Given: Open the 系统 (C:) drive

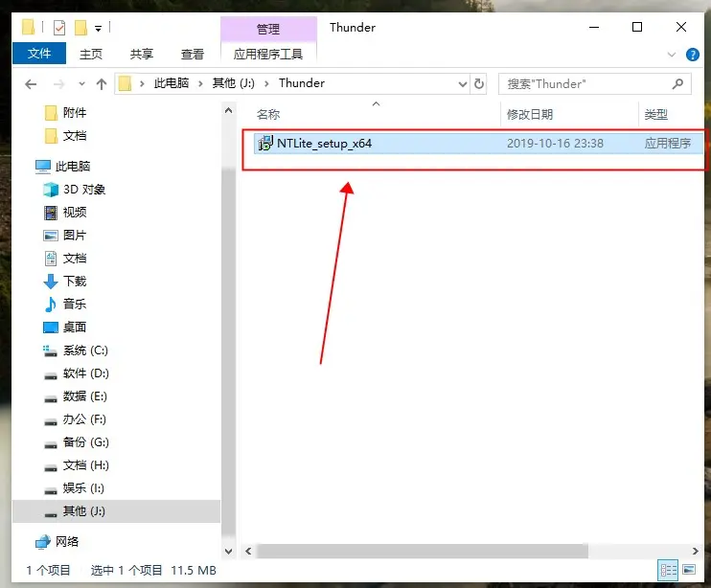Looking at the screenshot, I should [x=76, y=351].
